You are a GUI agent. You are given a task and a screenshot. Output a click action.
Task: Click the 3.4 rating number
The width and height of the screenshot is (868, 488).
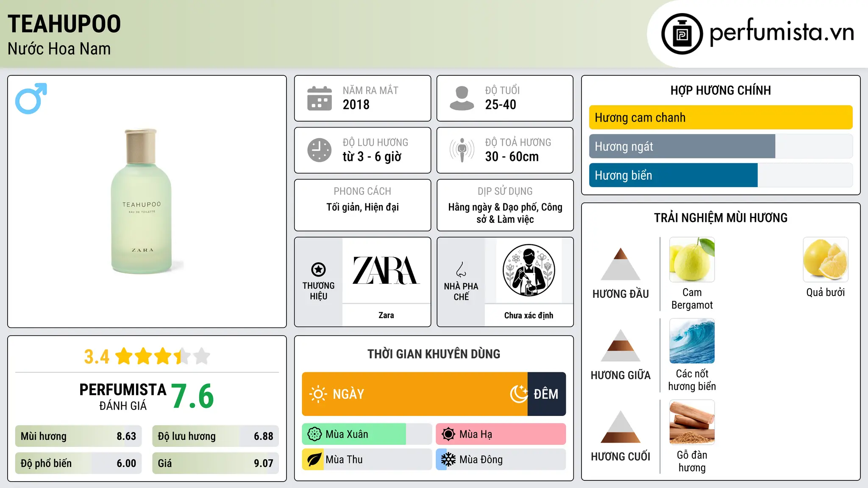click(x=97, y=357)
